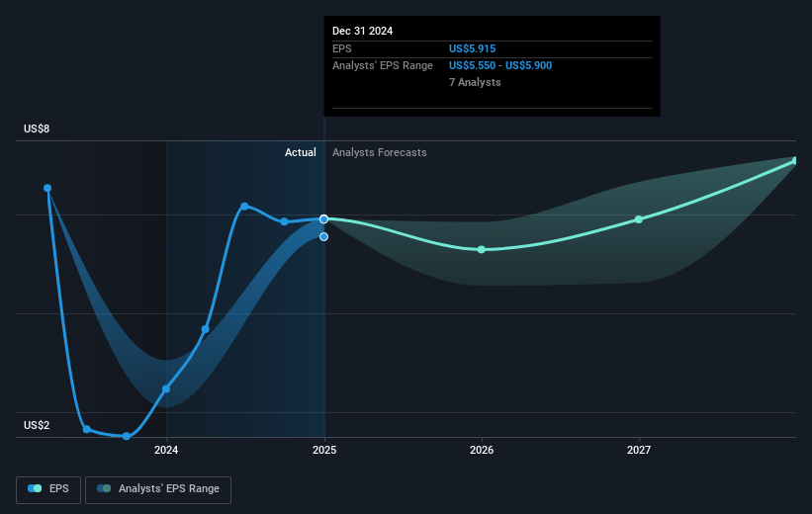Select the peak EPS point in mid-2024

[244, 206]
